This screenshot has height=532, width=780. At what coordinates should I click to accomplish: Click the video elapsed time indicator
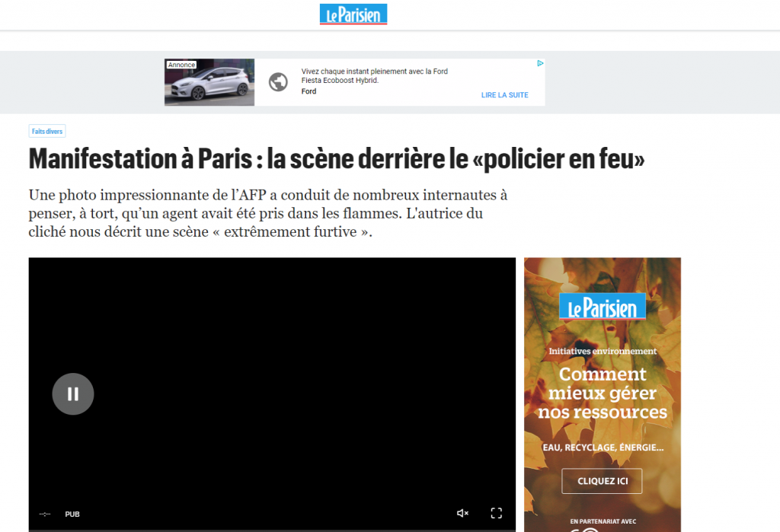tap(45, 514)
